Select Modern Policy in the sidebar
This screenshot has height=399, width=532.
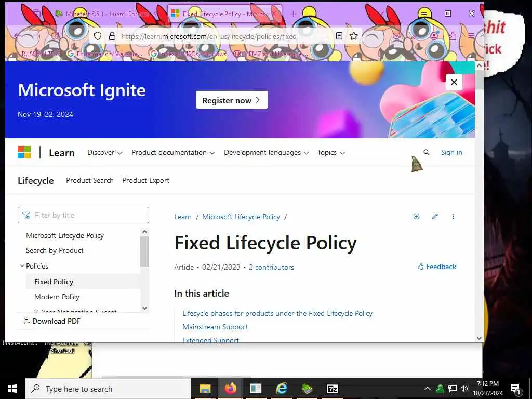click(57, 297)
